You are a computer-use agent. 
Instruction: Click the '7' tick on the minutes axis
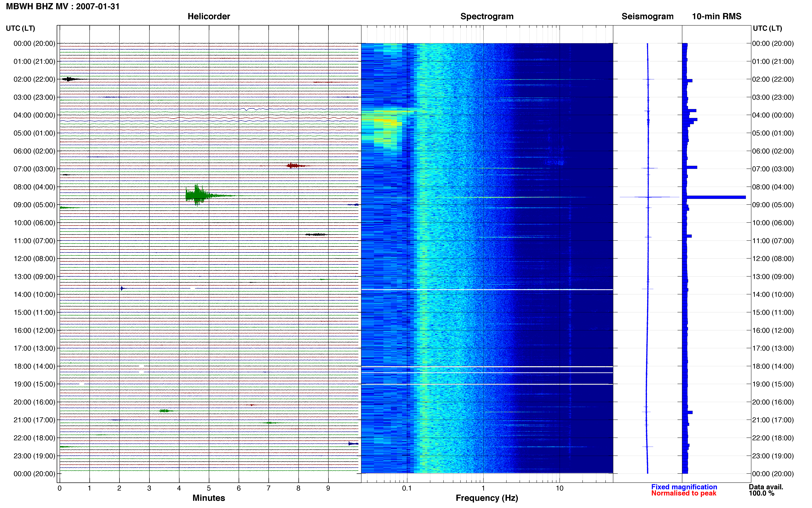tap(268, 488)
